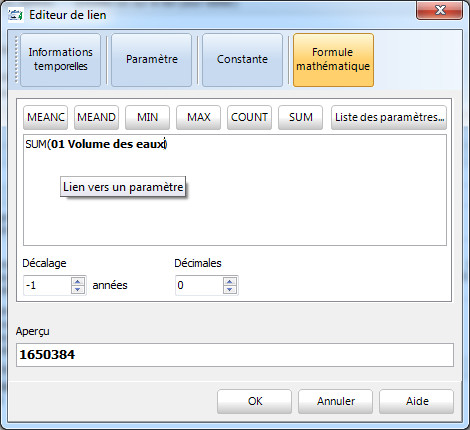
Task: Click inside the formula text area
Action: click(235, 190)
